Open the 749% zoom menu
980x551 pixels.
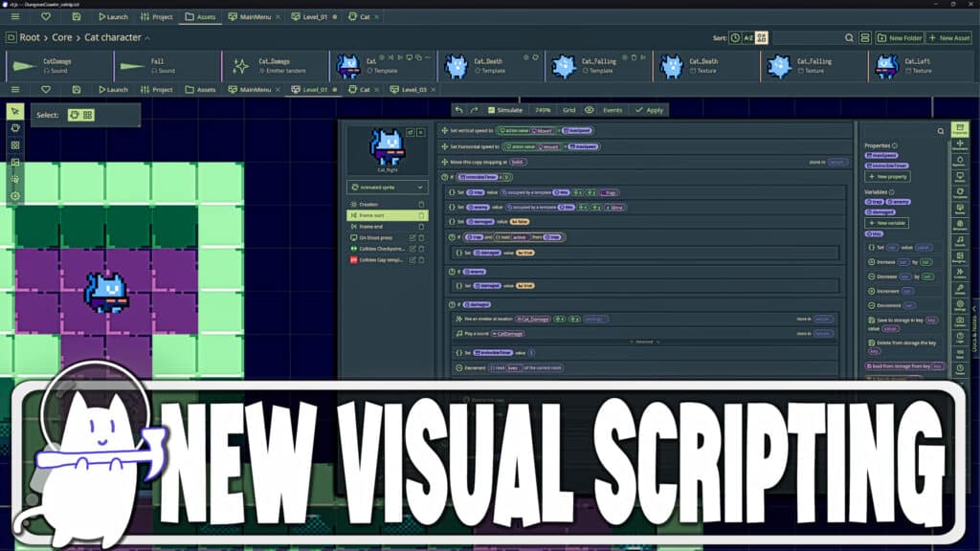[543, 110]
